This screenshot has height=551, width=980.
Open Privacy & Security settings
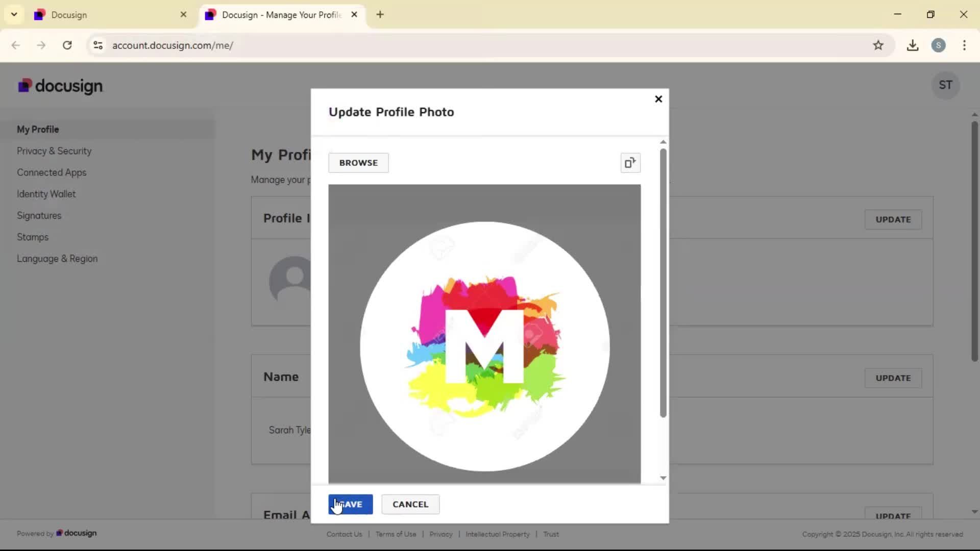pyautogui.click(x=54, y=151)
